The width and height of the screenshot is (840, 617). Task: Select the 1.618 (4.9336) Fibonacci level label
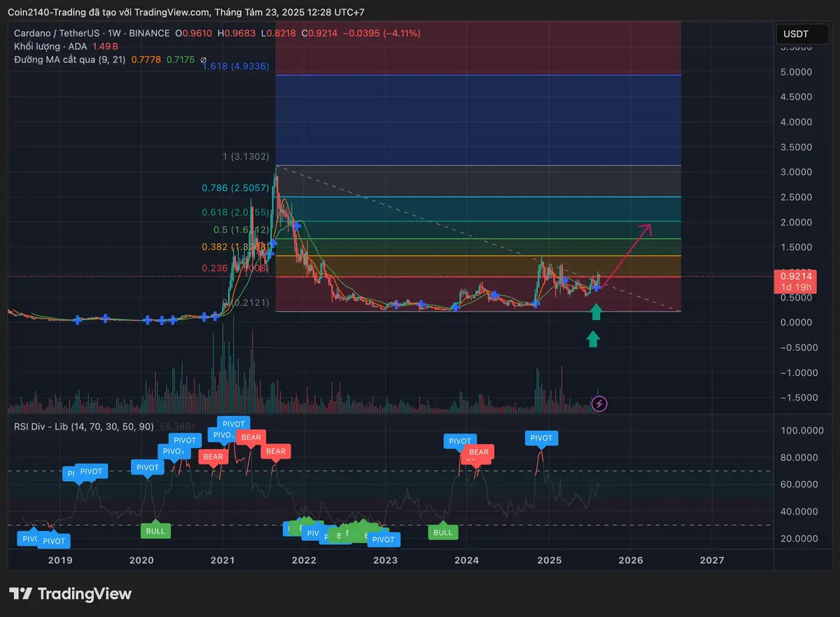point(236,67)
